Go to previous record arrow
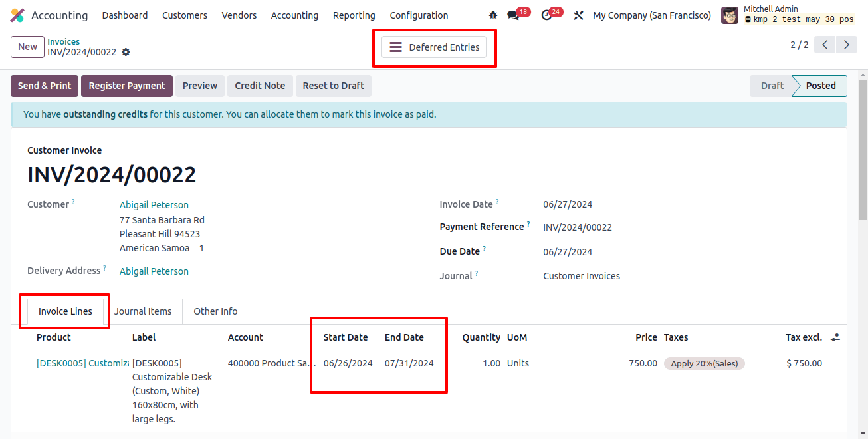The height and width of the screenshot is (439, 868). tap(825, 45)
